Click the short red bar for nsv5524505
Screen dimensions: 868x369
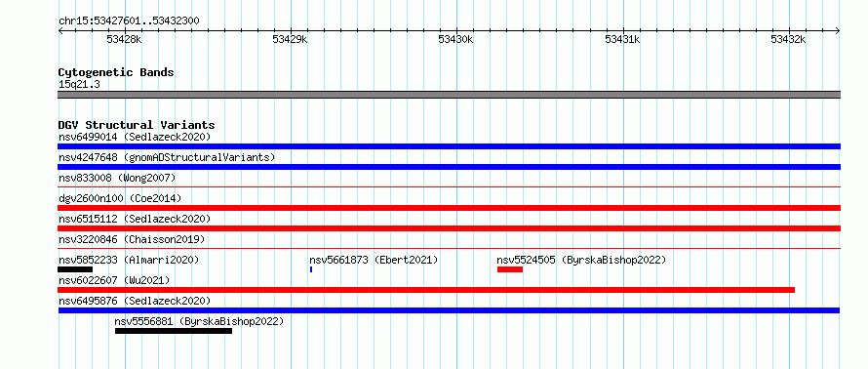click(x=510, y=269)
